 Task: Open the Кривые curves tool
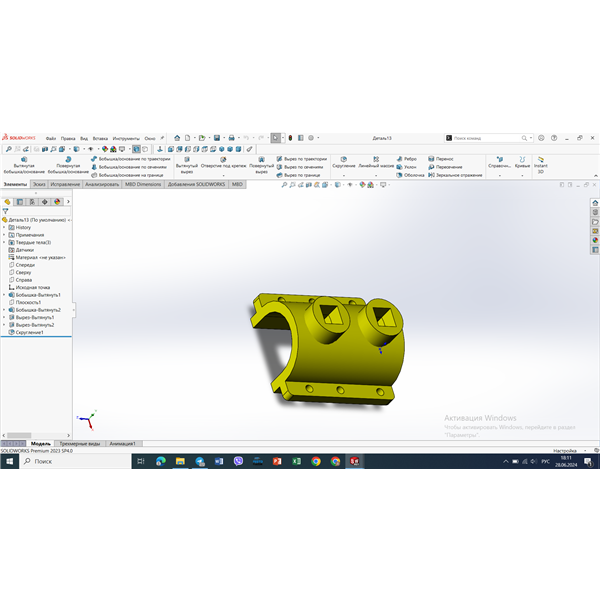tap(522, 162)
